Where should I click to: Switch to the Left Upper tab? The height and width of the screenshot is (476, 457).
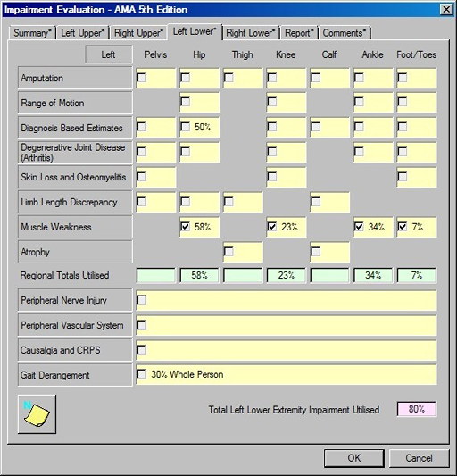click(82, 33)
